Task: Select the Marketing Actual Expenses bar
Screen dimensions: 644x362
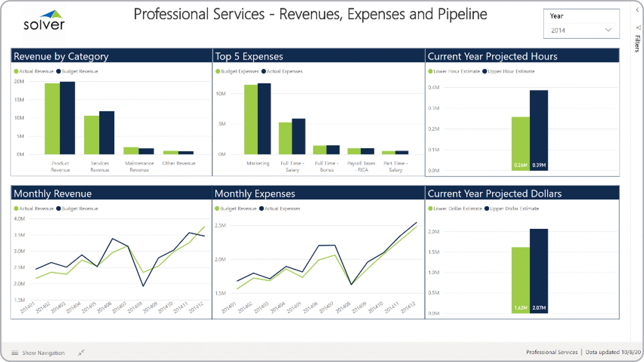Action: [264, 119]
